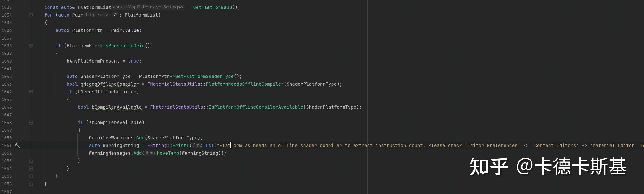644x194 pixels.
Task: Click the FString::Printf call
Action: point(168,145)
